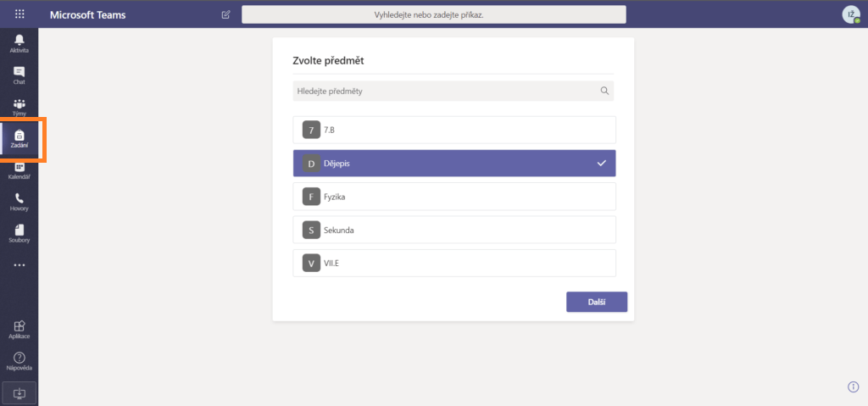868x406 pixels.
Task: Open the Kalendář view
Action: 19,170
